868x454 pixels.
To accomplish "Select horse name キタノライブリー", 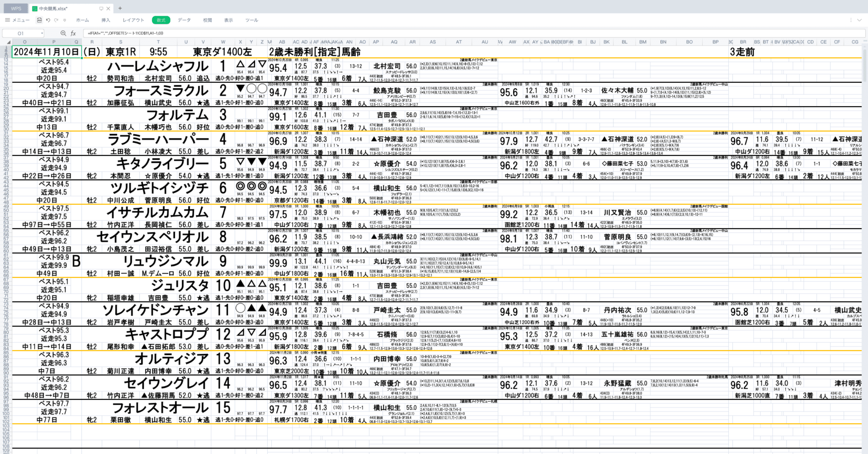I will [162, 164].
